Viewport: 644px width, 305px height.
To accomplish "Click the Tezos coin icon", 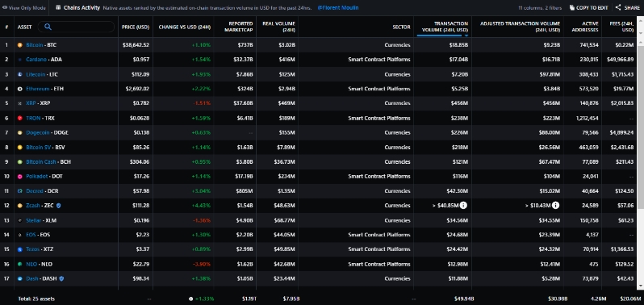I will click(x=19, y=249).
